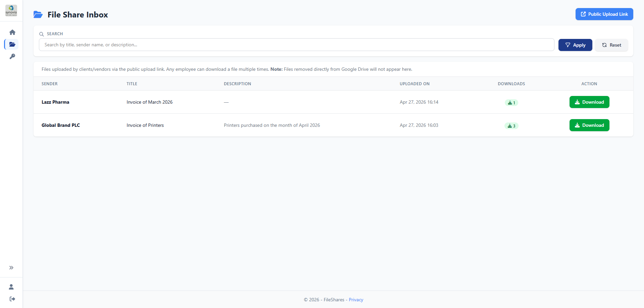Click title Invoice of Printers
The width and height of the screenshot is (644, 308).
pyautogui.click(x=145, y=125)
